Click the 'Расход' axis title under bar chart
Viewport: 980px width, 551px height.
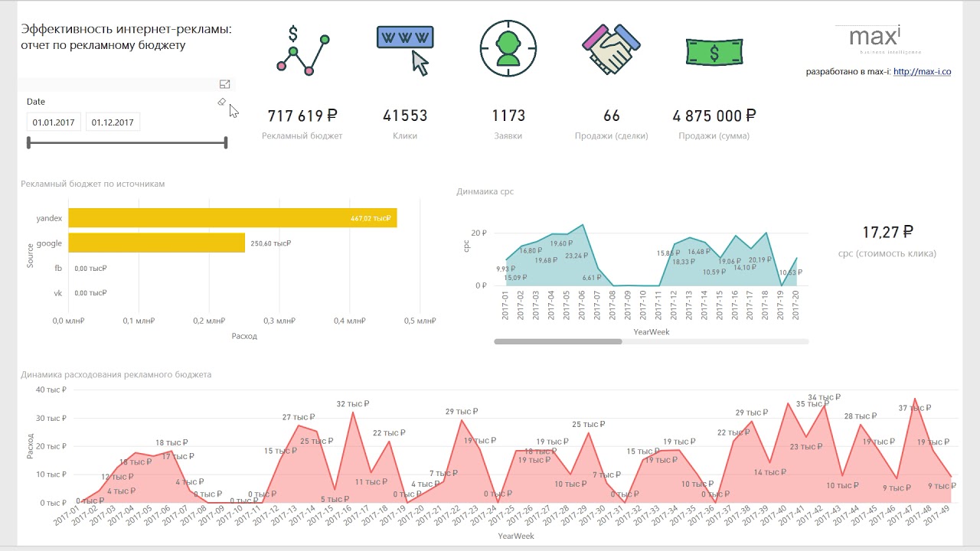[x=244, y=336]
